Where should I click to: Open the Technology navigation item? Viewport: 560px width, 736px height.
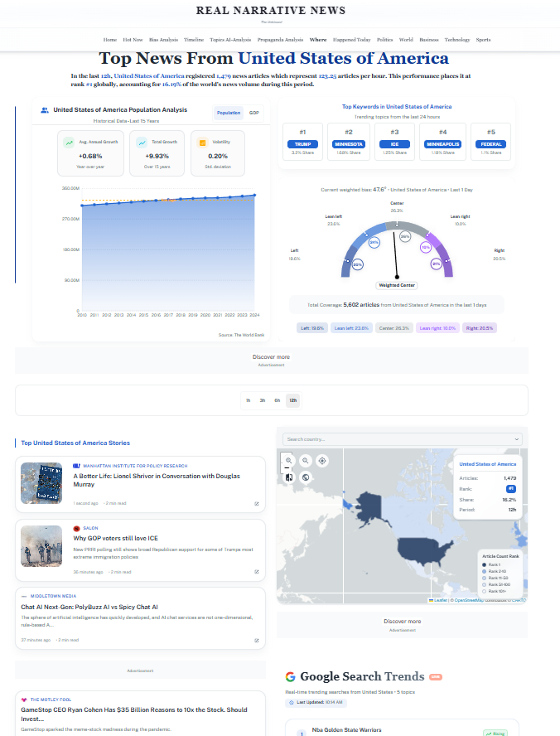pos(457,40)
